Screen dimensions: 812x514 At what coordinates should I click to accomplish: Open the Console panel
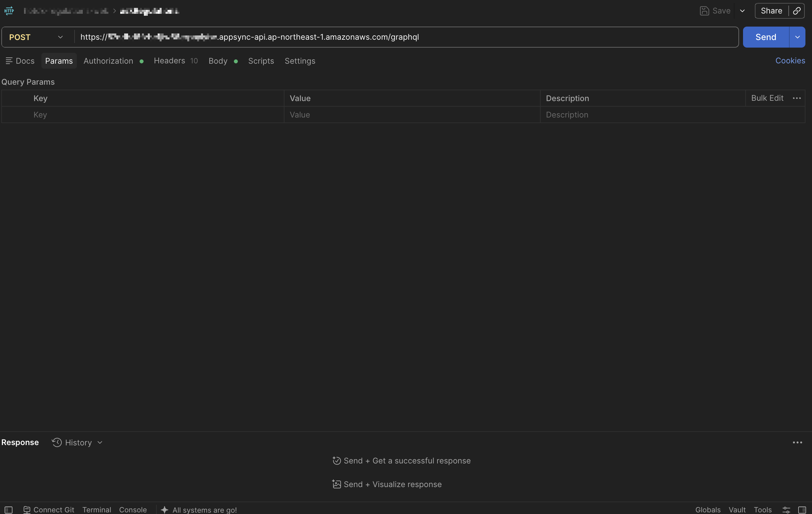click(133, 510)
